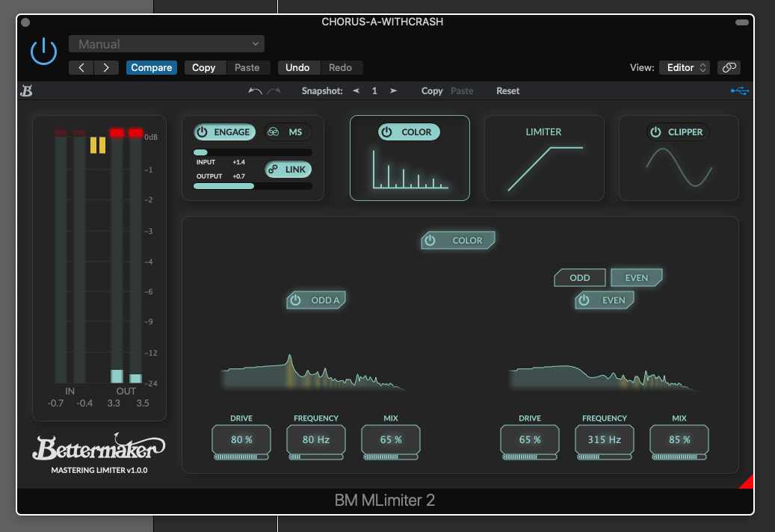The height and width of the screenshot is (532, 775).
Task: Go to previous preset with left arrow
Action: [81, 68]
